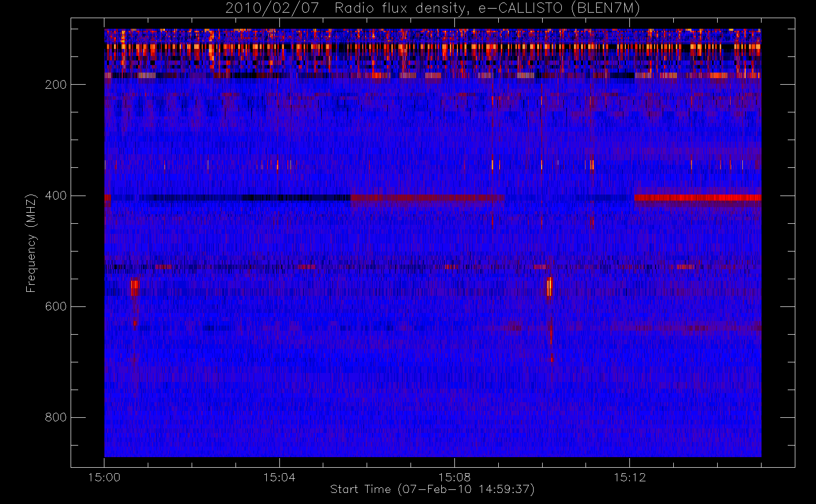Click the '15:12' time tick label
Viewport: 816px width, 504px height.
[x=629, y=477]
